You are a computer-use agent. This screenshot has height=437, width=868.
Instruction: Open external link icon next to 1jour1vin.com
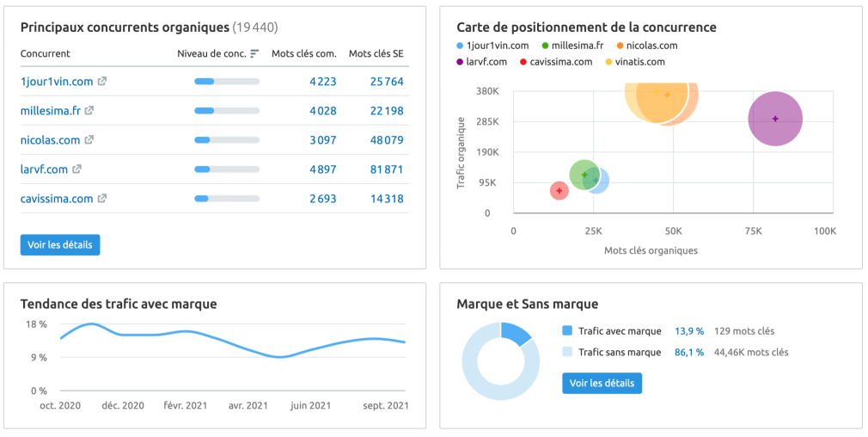coord(102,82)
